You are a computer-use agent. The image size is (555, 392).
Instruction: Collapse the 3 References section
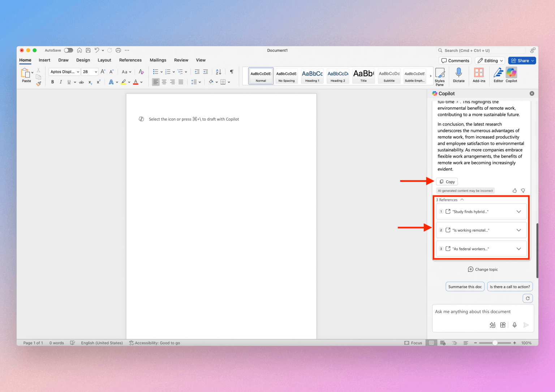pyautogui.click(x=462, y=199)
